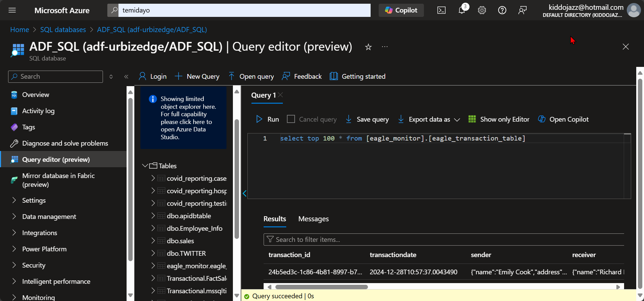Open ADF_SQL breadcrumb link
This screenshot has height=301, width=644.
tap(152, 30)
